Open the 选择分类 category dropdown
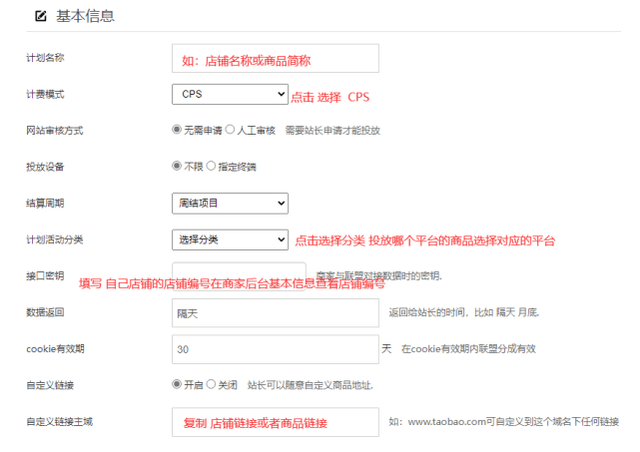Screen dimensions: 640x452 230,239
